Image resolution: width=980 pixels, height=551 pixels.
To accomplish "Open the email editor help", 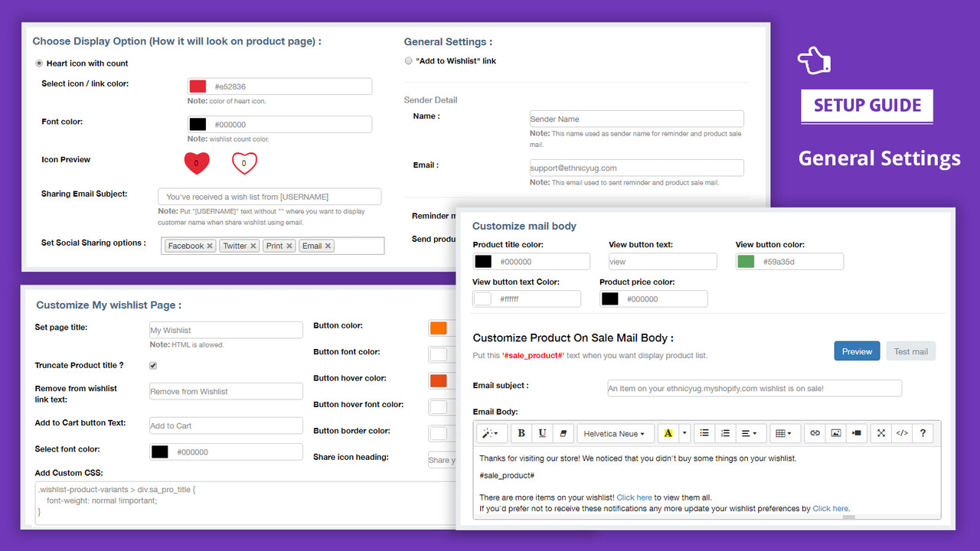I will point(923,432).
